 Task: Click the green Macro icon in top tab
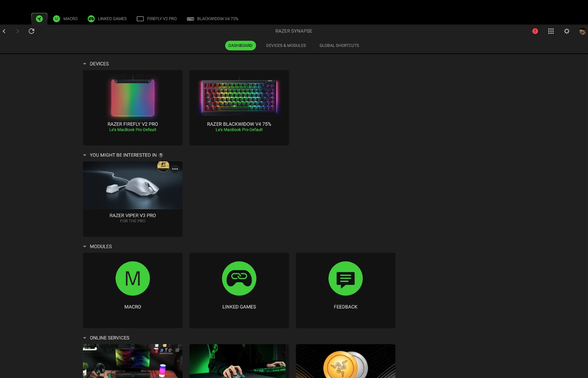click(56, 19)
